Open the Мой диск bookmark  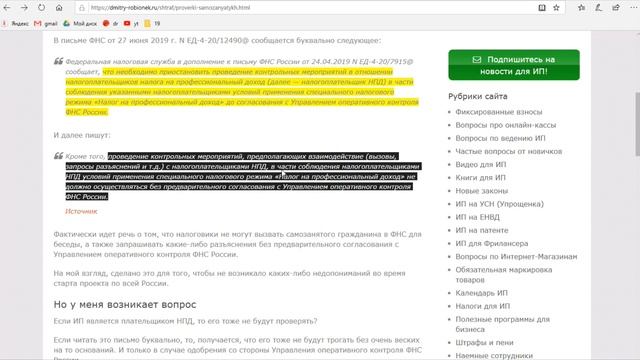coord(80,24)
